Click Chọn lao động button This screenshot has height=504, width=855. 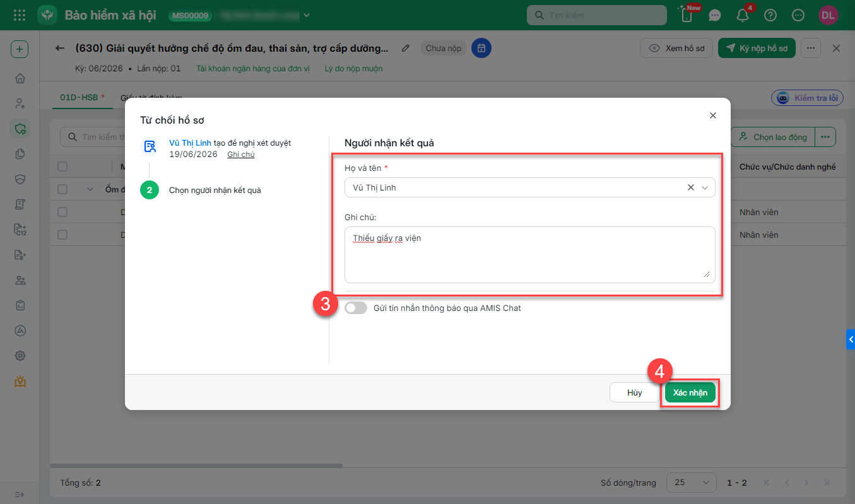[x=773, y=137]
